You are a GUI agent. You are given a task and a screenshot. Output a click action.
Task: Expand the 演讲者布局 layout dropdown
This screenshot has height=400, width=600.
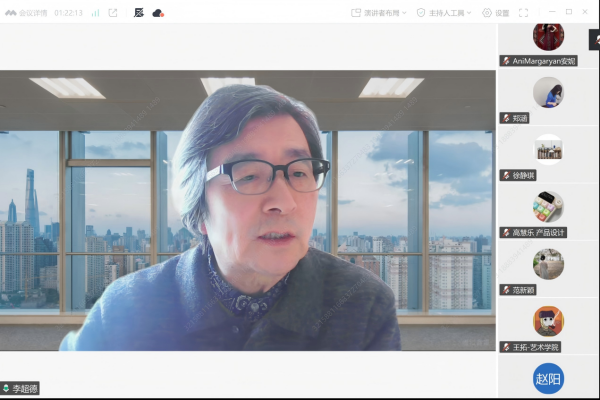(x=379, y=13)
